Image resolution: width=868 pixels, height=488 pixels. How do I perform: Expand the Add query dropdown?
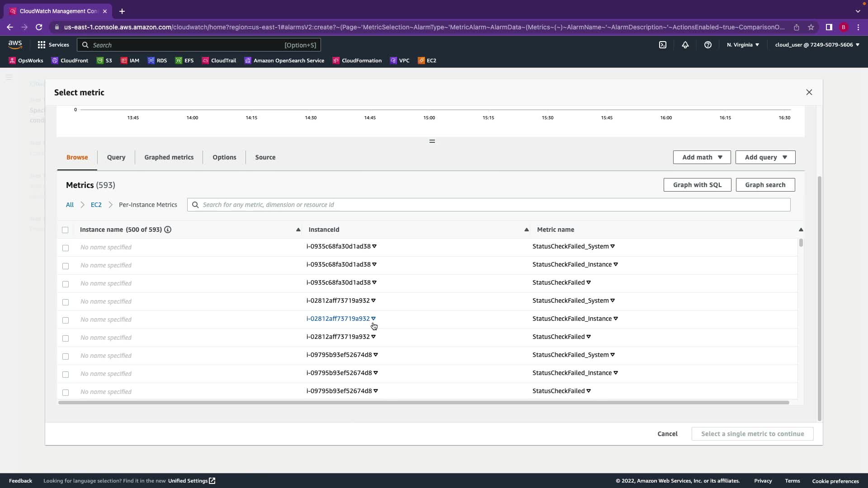(765, 157)
